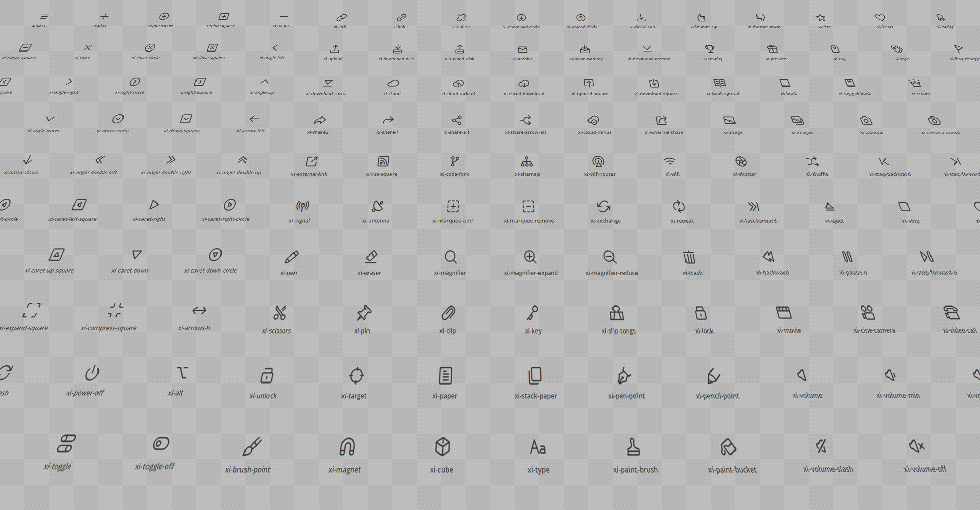
Task: Click the xi-toggle switch icon
Action: 66,444
